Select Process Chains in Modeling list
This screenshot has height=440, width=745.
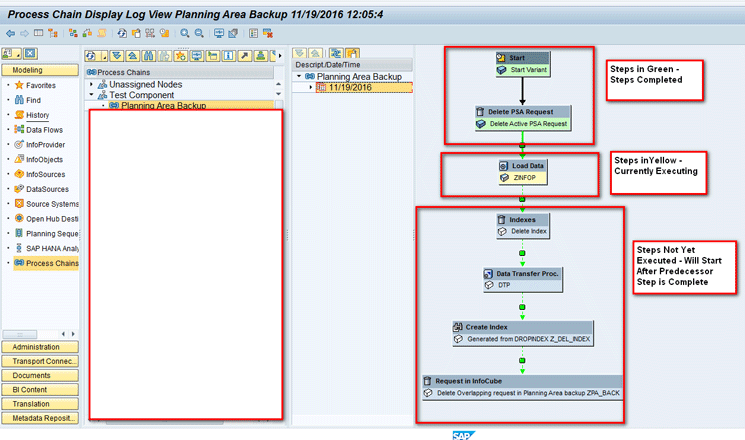(x=47, y=263)
